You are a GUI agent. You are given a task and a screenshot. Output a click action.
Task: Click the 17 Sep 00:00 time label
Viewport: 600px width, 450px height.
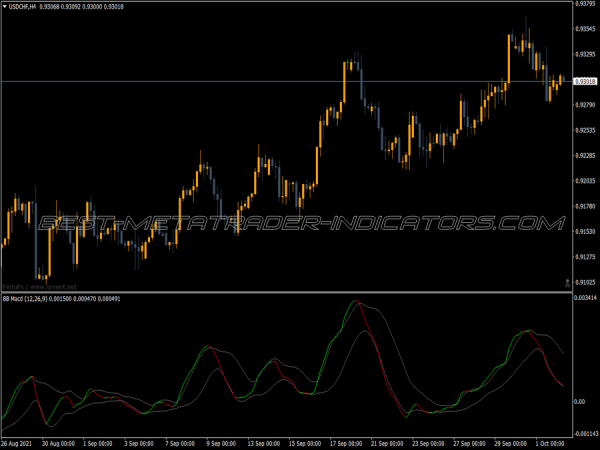tap(346, 444)
